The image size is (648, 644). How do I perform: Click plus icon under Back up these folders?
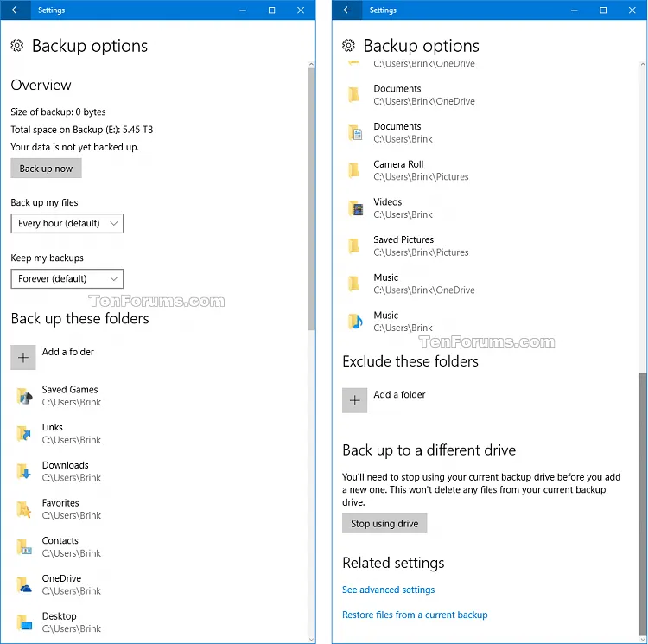click(23, 358)
